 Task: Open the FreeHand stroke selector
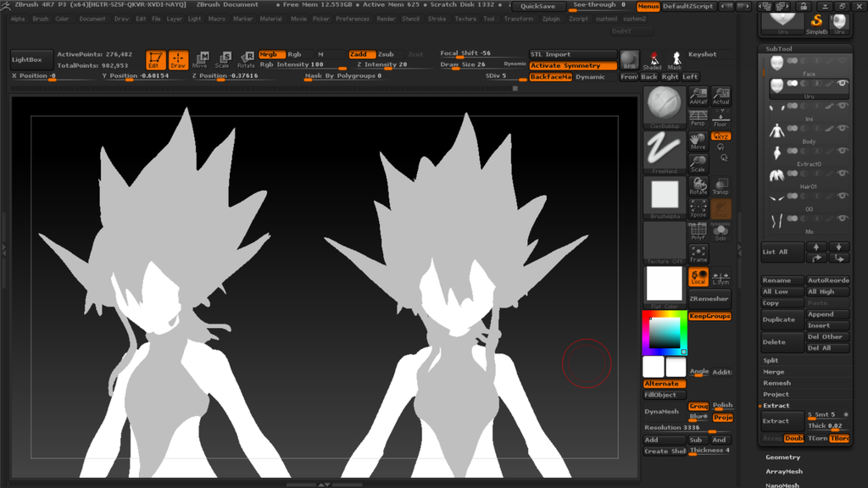pyautogui.click(x=665, y=150)
